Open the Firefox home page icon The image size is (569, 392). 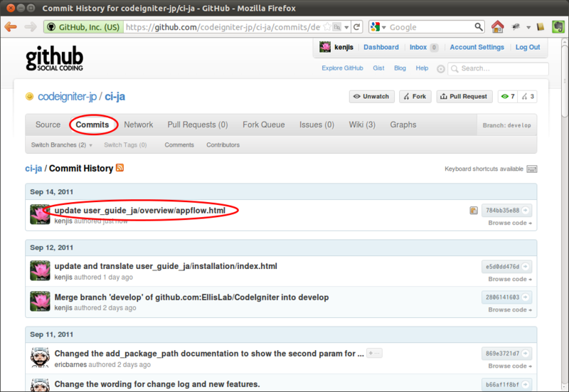coord(497,27)
